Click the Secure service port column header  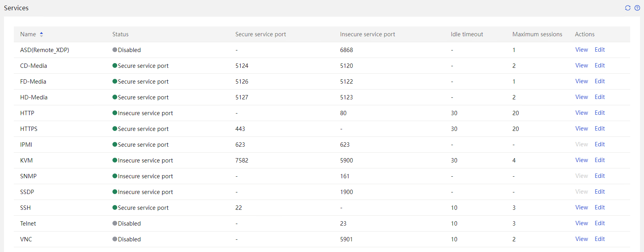coord(260,34)
